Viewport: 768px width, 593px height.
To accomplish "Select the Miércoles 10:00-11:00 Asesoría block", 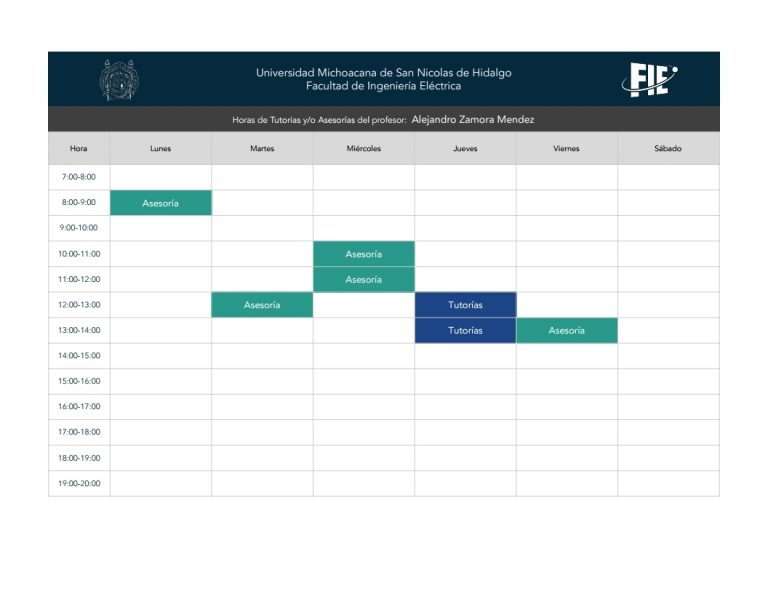I will pos(363,254).
